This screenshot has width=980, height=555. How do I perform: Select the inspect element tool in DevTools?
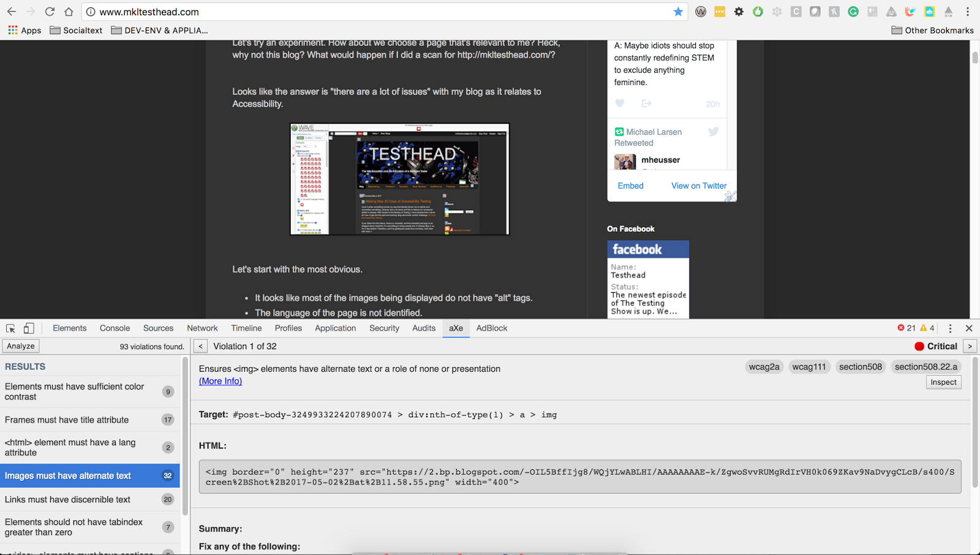(10, 328)
